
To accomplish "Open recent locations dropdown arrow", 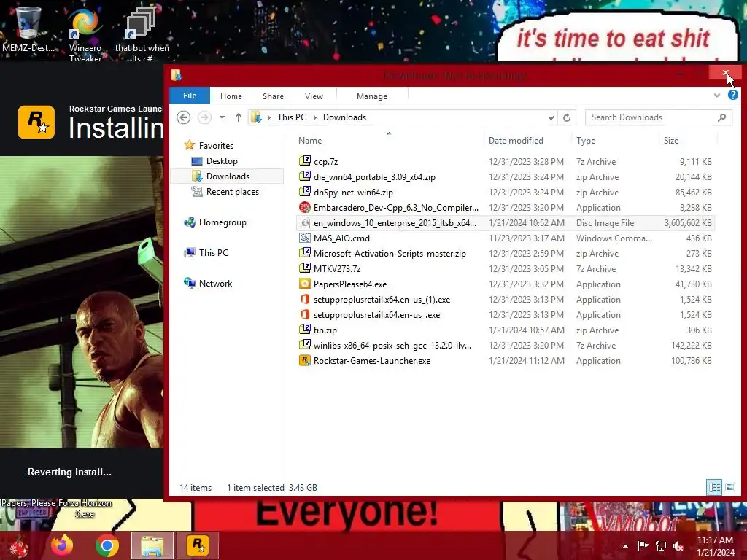I will 222,117.
